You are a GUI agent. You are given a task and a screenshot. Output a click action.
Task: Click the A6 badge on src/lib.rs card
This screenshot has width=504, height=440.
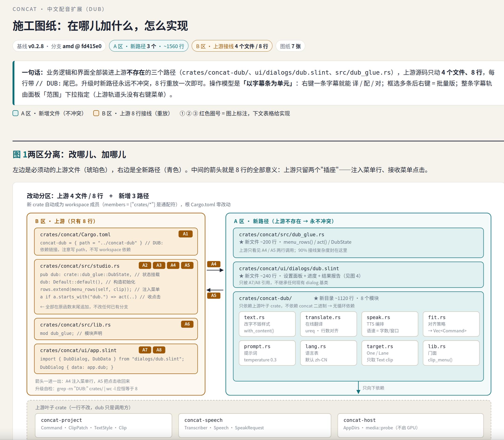(x=187, y=324)
